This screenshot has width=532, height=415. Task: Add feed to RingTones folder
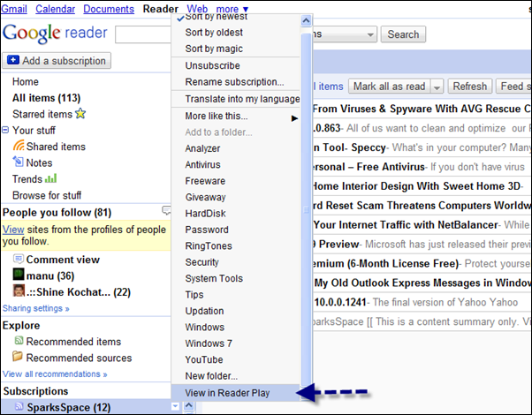209,246
